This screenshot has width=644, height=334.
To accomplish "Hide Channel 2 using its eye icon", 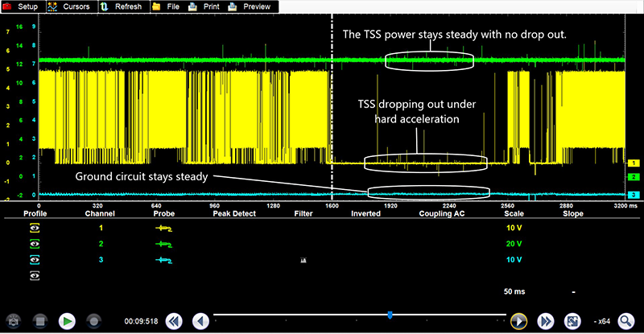I will [x=35, y=244].
